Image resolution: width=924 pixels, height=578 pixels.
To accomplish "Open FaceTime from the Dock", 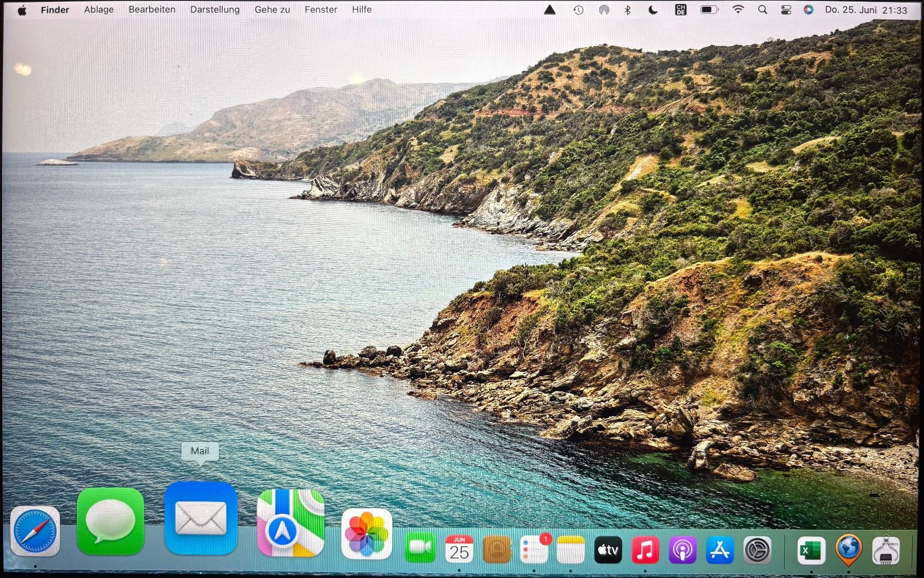I will (420, 548).
